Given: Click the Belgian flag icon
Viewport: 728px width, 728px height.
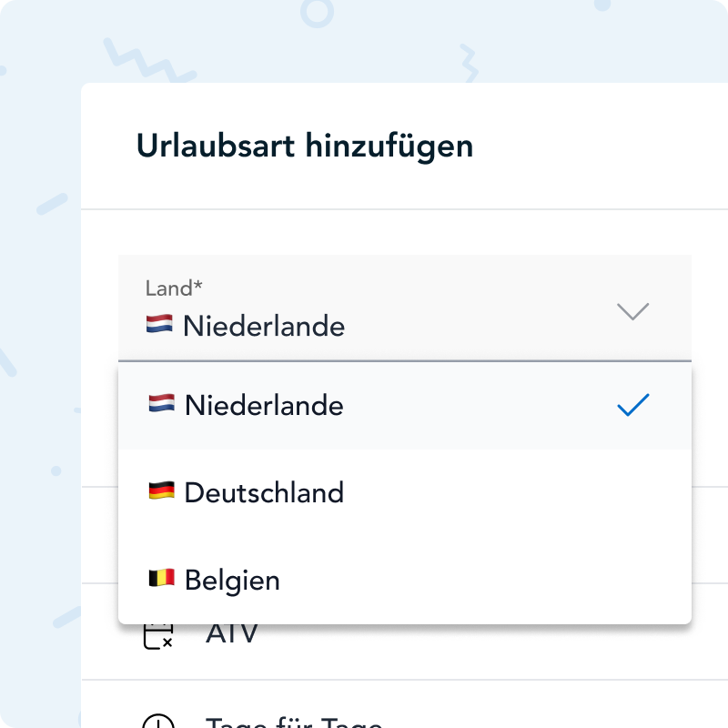Looking at the screenshot, I should [x=161, y=579].
